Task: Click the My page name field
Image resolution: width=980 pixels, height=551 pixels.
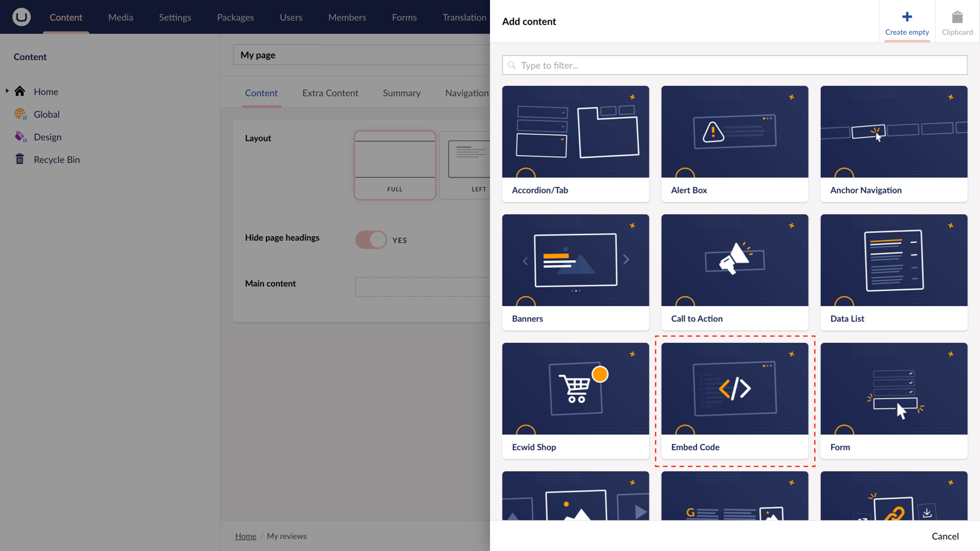Action: pos(361,55)
